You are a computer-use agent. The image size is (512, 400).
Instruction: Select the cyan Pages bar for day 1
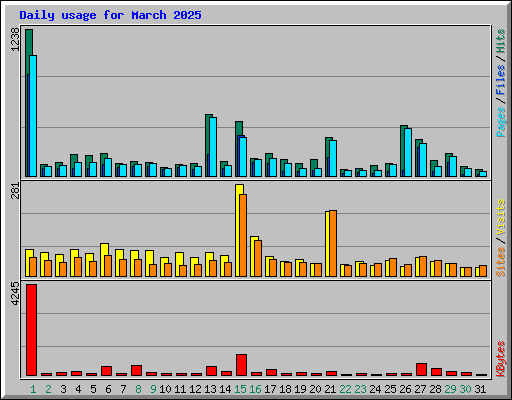pyautogui.click(x=33, y=116)
